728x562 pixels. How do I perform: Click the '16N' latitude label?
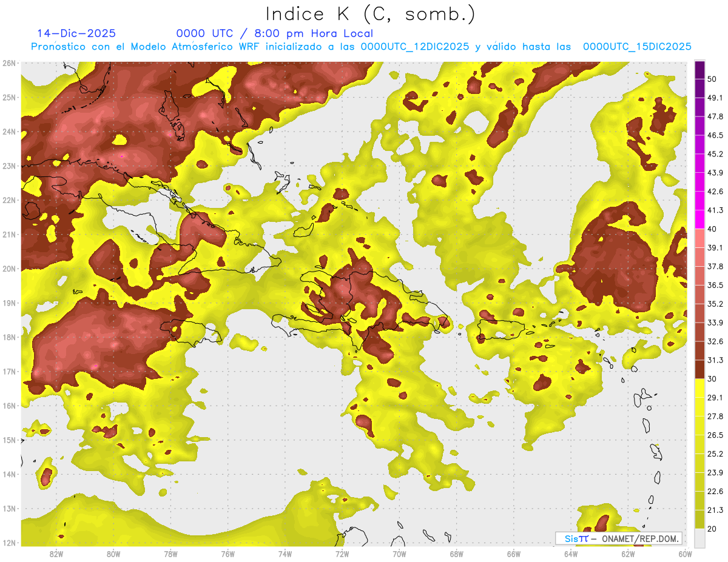click(9, 406)
